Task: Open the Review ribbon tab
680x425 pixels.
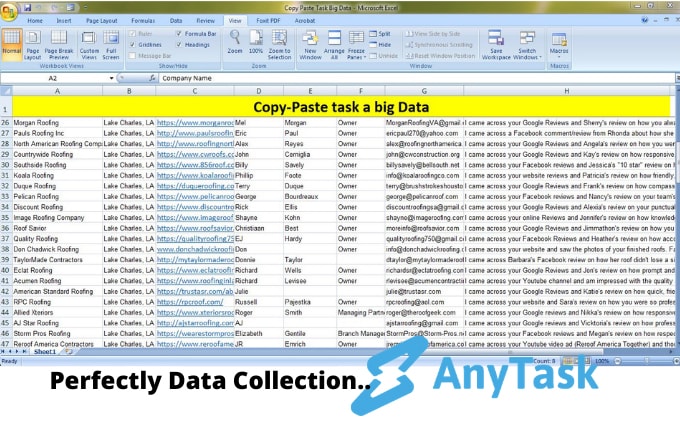Action: pyautogui.click(x=205, y=20)
